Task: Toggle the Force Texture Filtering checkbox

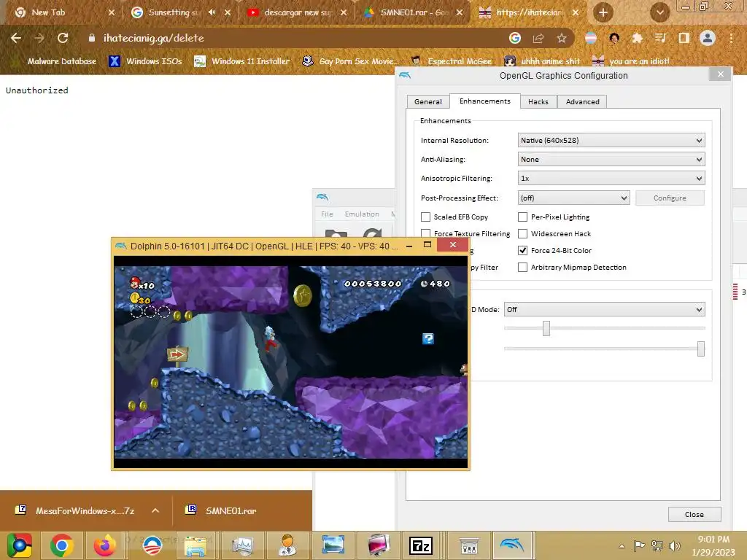Action: pos(425,233)
